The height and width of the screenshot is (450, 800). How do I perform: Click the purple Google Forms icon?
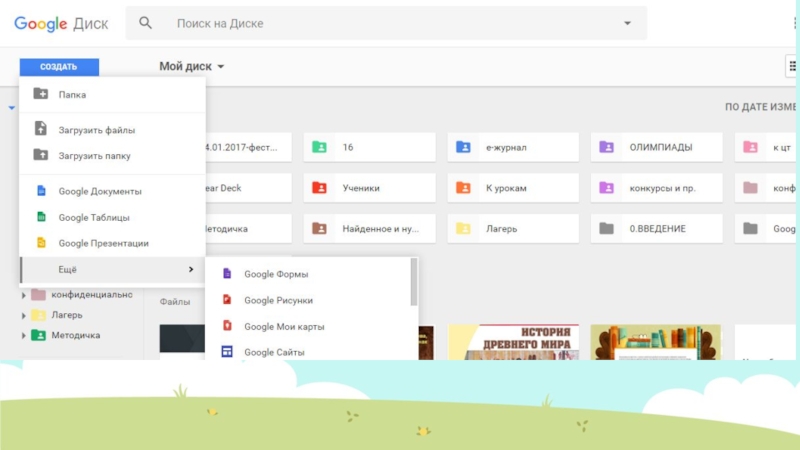[x=227, y=273]
